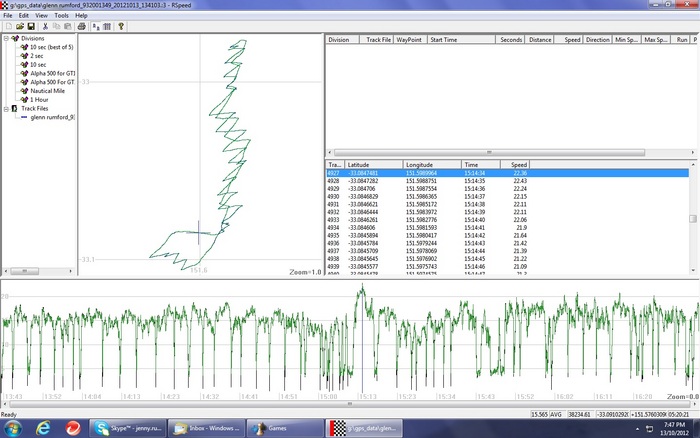Click the Help question mark icon

tap(121, 26)
